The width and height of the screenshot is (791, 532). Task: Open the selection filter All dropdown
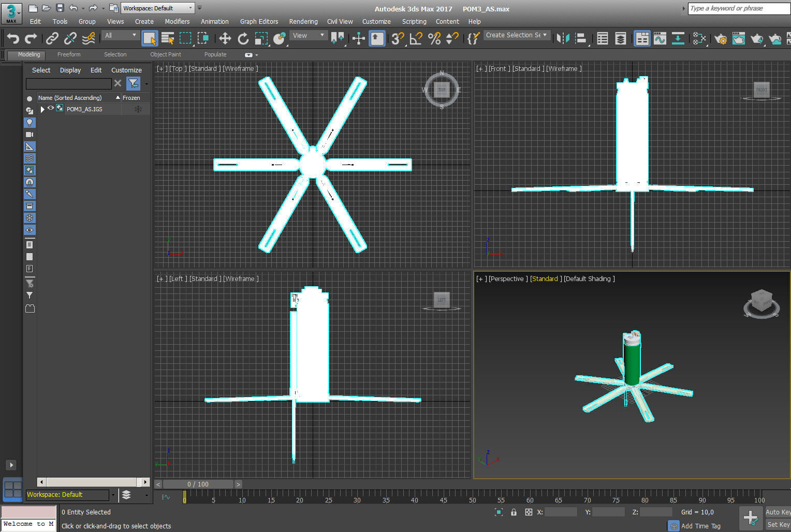tap(121, 36)
